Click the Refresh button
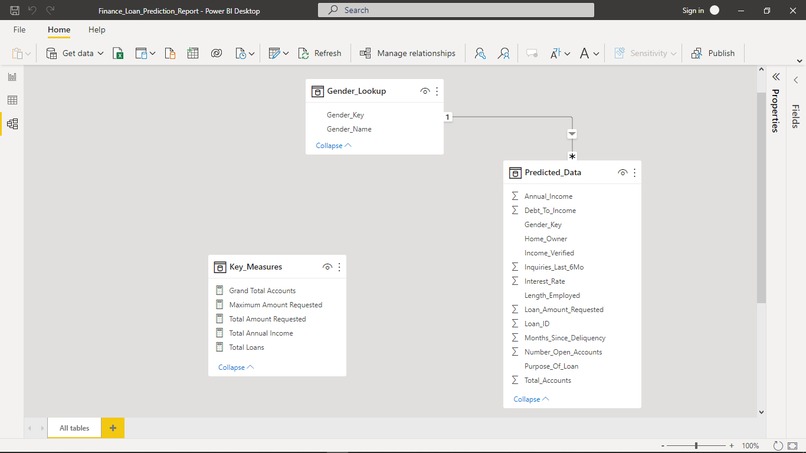806x453 pixels. [319, 53]
